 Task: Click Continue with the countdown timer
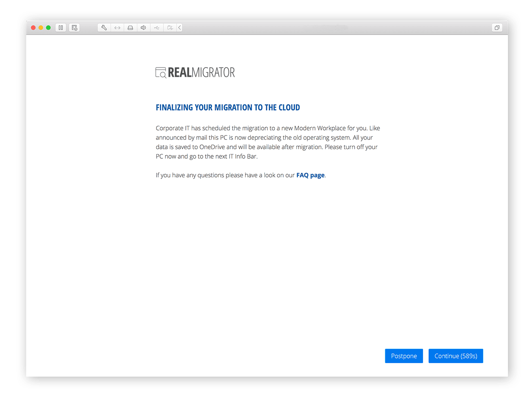pos(456,356)
